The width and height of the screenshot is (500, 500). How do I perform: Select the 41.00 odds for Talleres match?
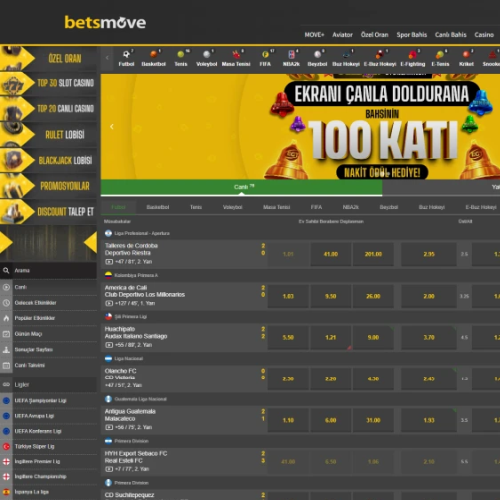[331, 254]
